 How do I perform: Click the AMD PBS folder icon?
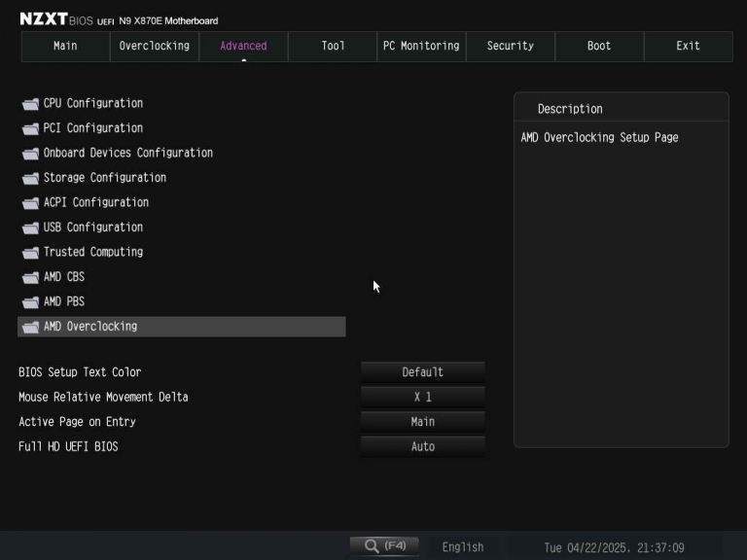coord(30,302)
